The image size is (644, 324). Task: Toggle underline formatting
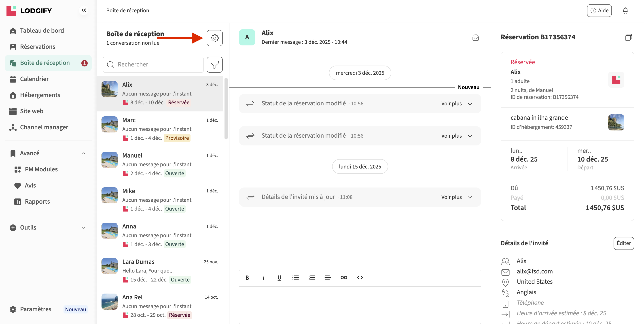pyautogui.click(x=279, y=277)
